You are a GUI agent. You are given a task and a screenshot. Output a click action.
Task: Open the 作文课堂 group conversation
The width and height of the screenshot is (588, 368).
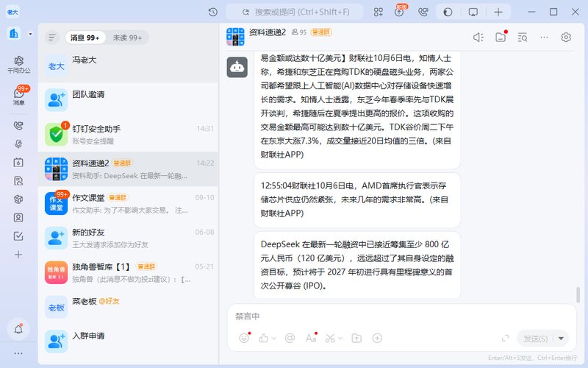coord(128,204)
